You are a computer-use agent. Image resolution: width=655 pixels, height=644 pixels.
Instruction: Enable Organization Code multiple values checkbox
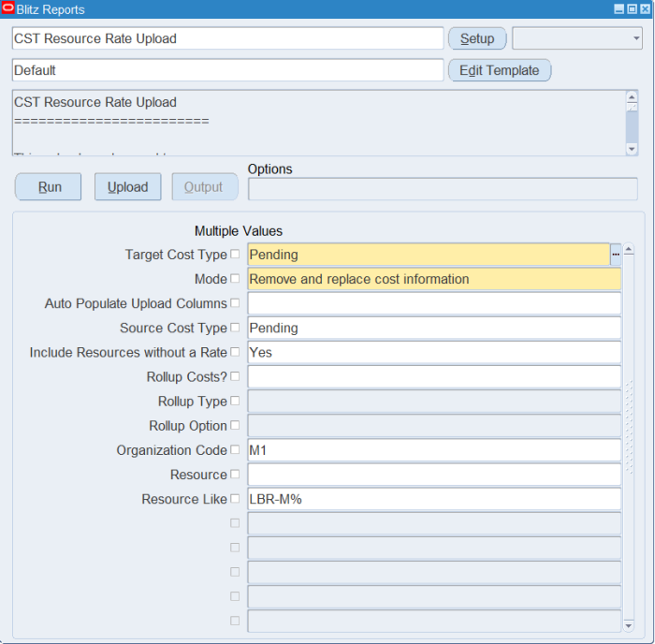pyautogui.click(x=235, y=449)
